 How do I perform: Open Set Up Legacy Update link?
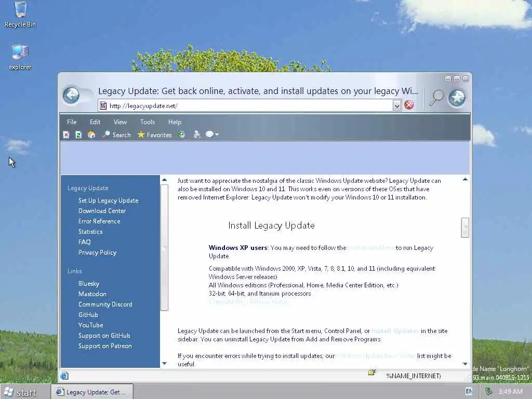pyautogui.click(x=108, y=201)
